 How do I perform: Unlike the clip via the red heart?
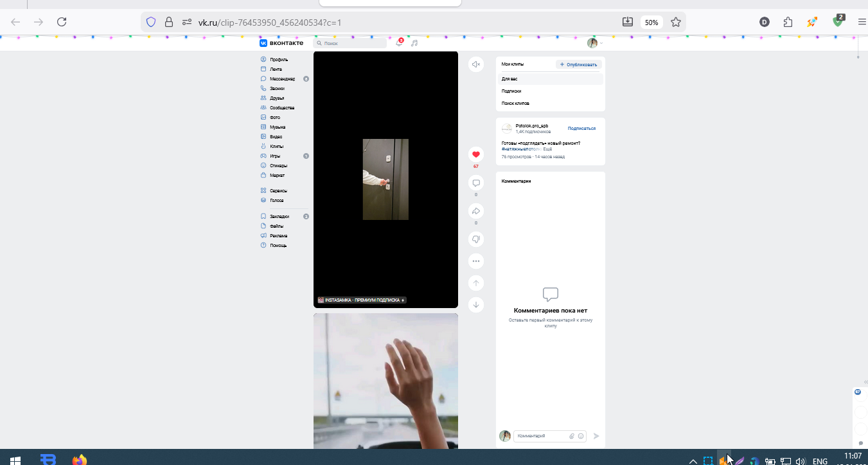point(476,154)
